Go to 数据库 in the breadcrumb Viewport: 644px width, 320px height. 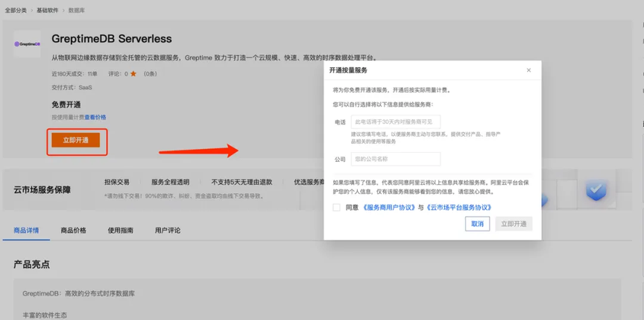point(76,10)
